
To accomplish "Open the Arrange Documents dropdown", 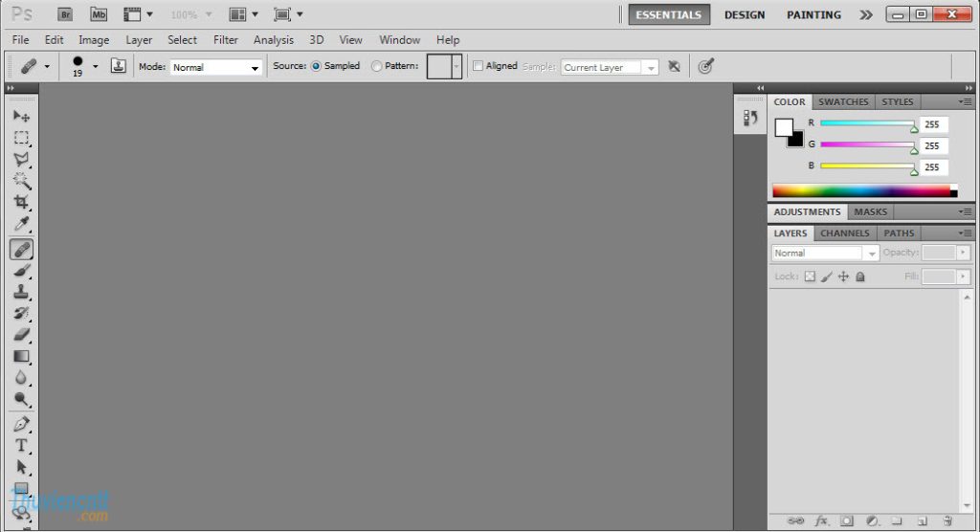I will point(244,14).
